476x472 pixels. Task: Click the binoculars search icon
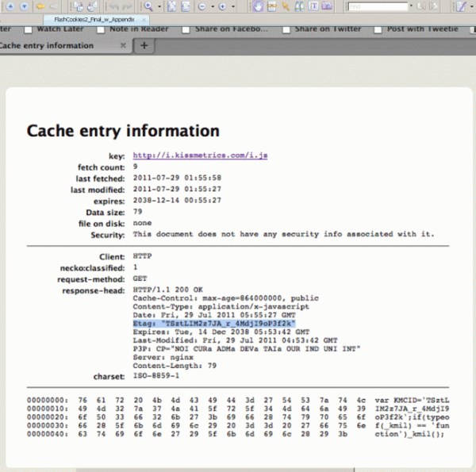tap(299, 6)
